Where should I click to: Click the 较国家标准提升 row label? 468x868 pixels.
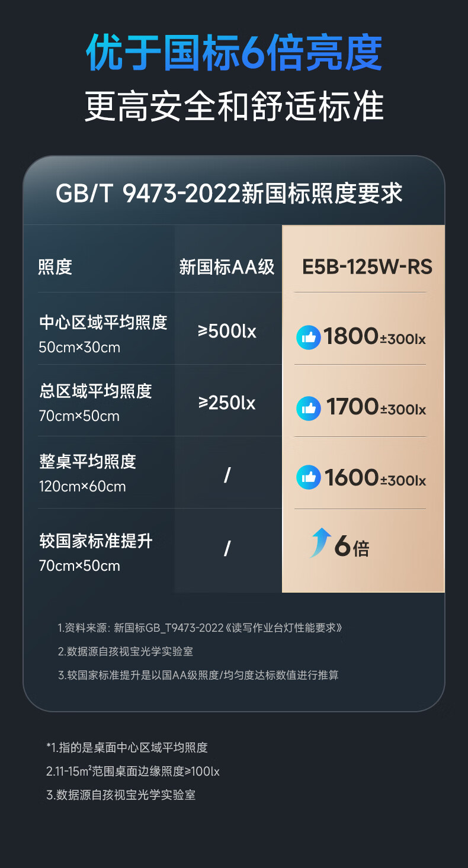coord(96,541)
